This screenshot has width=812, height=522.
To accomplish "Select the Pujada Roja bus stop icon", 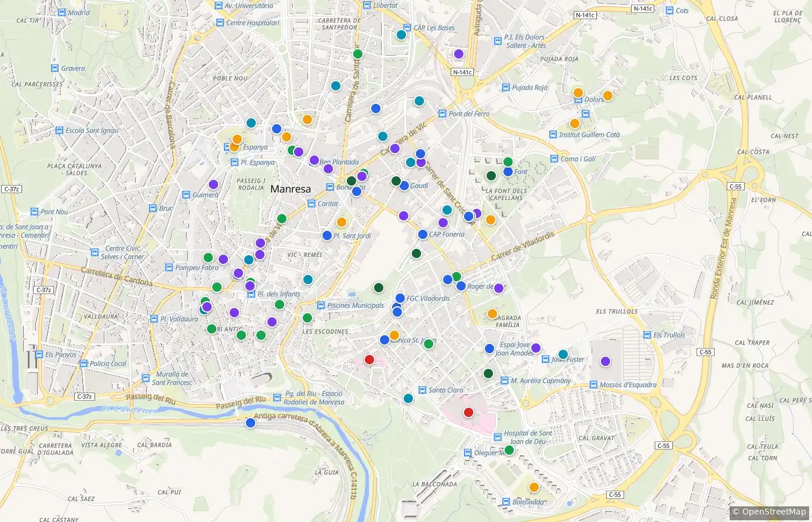I will 506,88.
